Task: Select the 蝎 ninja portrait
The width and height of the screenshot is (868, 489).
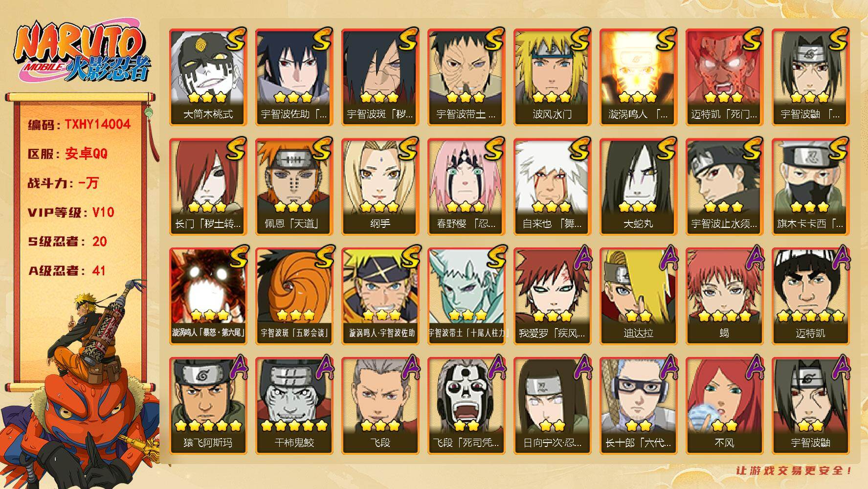Action: tap(724, 296)
